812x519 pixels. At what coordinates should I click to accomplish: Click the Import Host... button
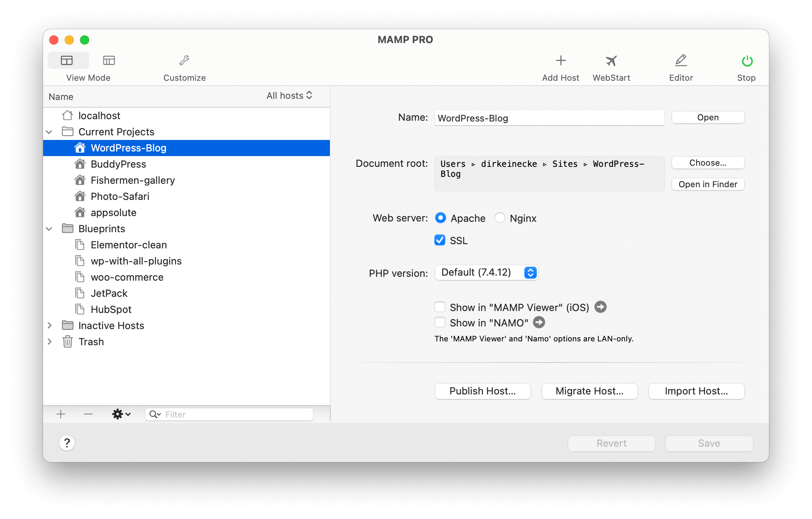point(696,391)
